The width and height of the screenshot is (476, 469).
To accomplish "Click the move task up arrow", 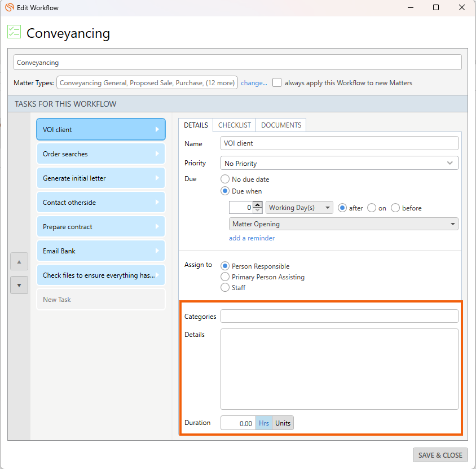I will pyautogui.click(x=19, y=262).
